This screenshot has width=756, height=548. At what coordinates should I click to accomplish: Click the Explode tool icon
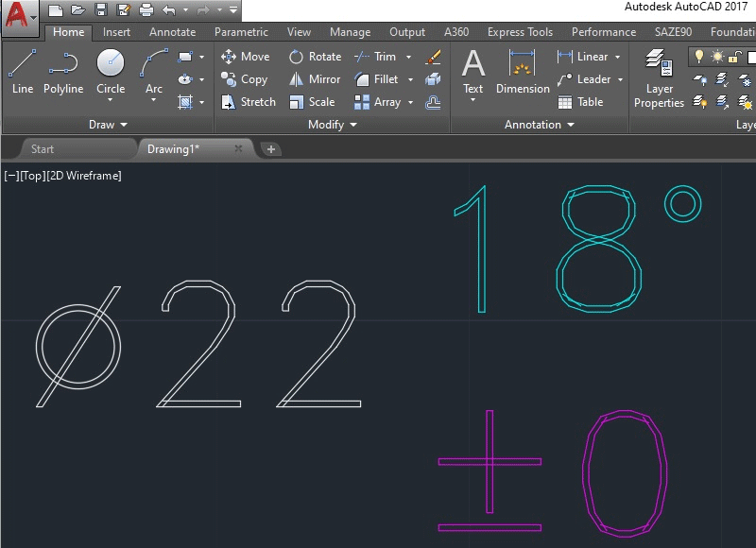[x=433, y=79]
